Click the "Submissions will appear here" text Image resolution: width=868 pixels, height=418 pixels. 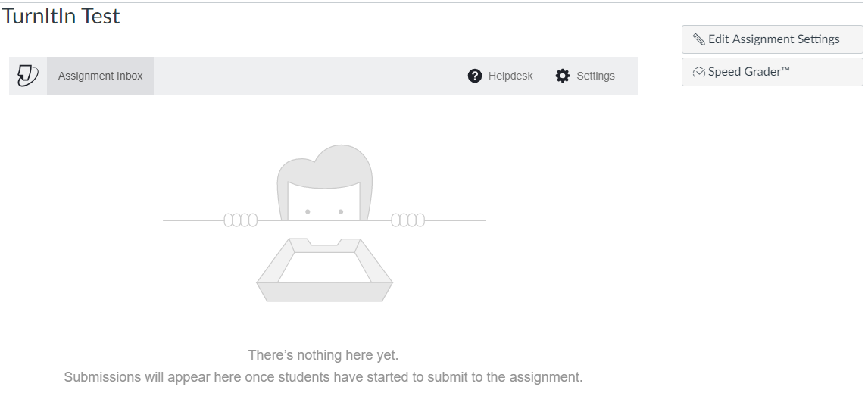tap(323, 378)
